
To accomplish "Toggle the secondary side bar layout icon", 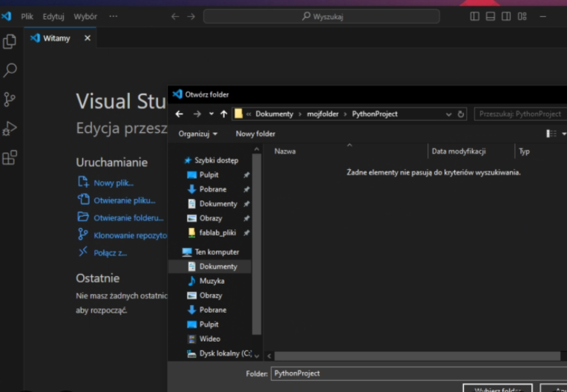I will click(x=506, y=16).
